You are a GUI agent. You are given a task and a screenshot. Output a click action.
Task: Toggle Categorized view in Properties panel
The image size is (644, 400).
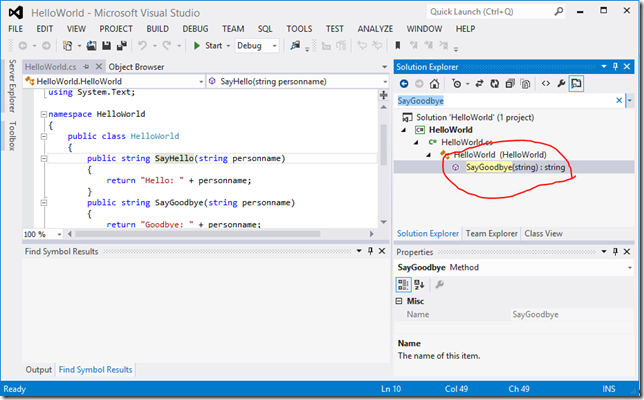(x=403, y=284)
